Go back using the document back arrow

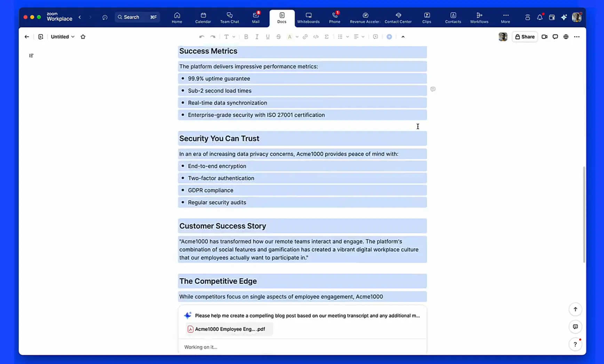tap(27, 37)
